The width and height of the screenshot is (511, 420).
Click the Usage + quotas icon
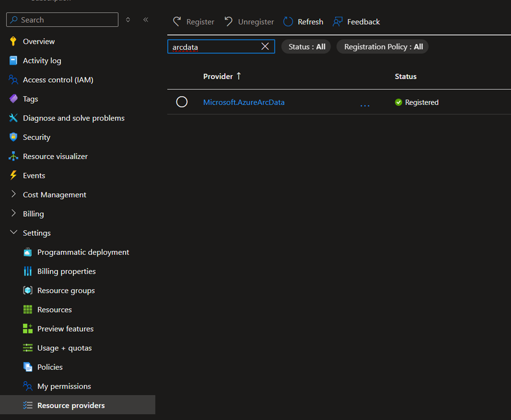pyautogui.click(x=28, y=348)
